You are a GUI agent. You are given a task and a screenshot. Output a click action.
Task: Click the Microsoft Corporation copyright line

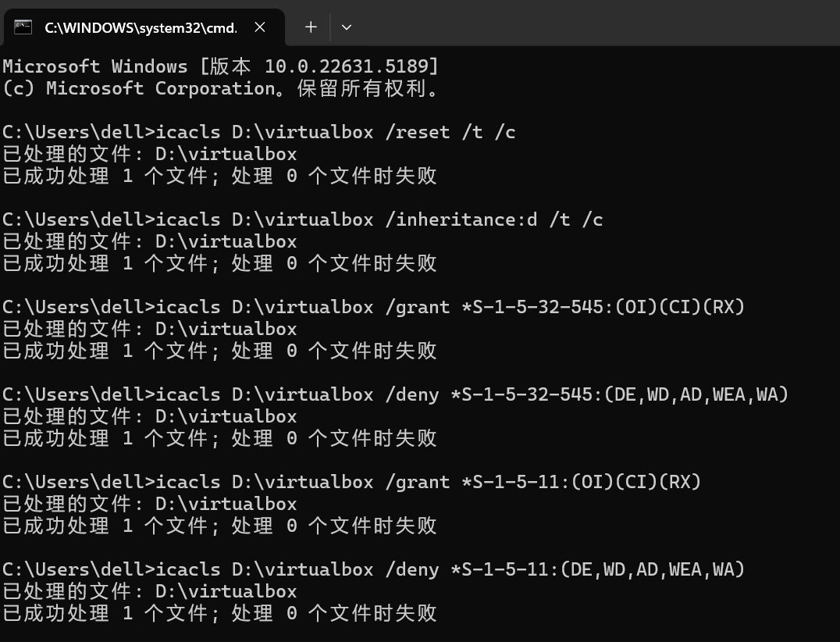click(x=219, y=87)
